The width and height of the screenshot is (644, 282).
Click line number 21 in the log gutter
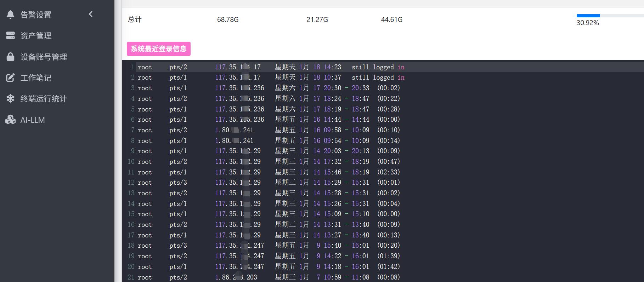click(x=131, y=277)
